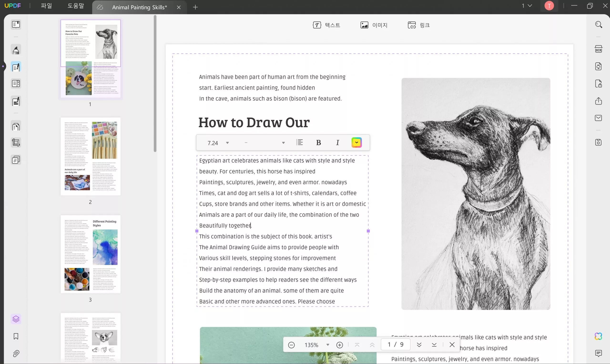Open the search magnifier
Viewport: 610px width, 364px height.
pos(599,25)
